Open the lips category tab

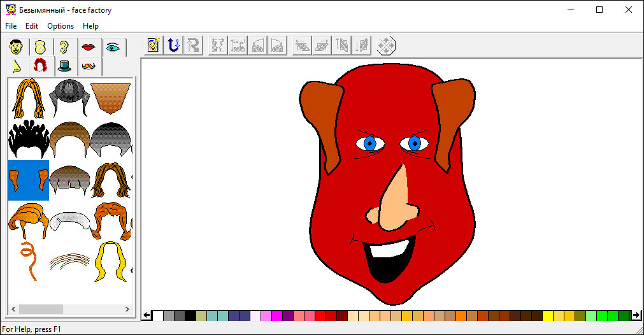[89, 47]
